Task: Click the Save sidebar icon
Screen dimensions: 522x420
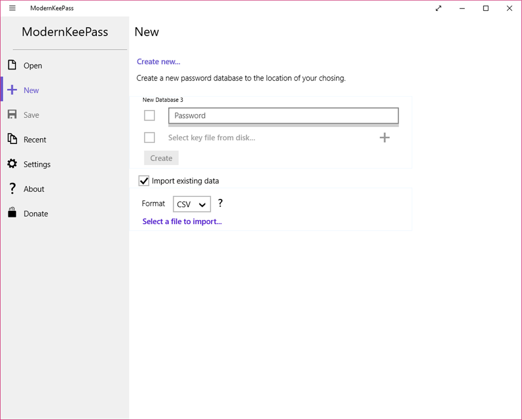Action: coord(12,114)
